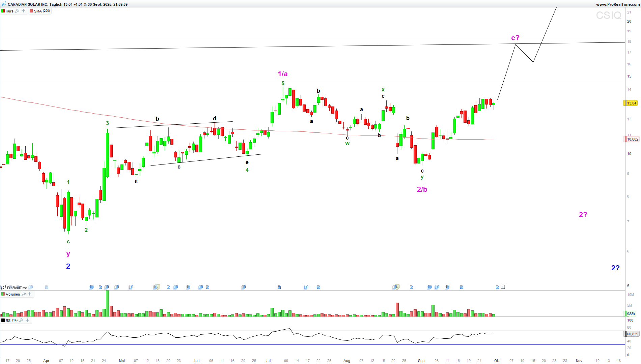
Task: Select the Kurs price label
Action: (9, 11)
